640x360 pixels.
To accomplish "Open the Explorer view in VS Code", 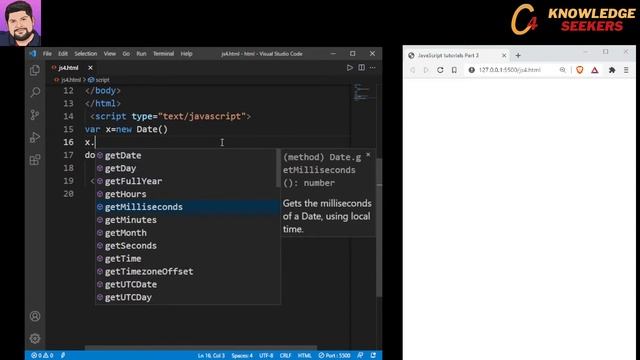I will (35, 70).
